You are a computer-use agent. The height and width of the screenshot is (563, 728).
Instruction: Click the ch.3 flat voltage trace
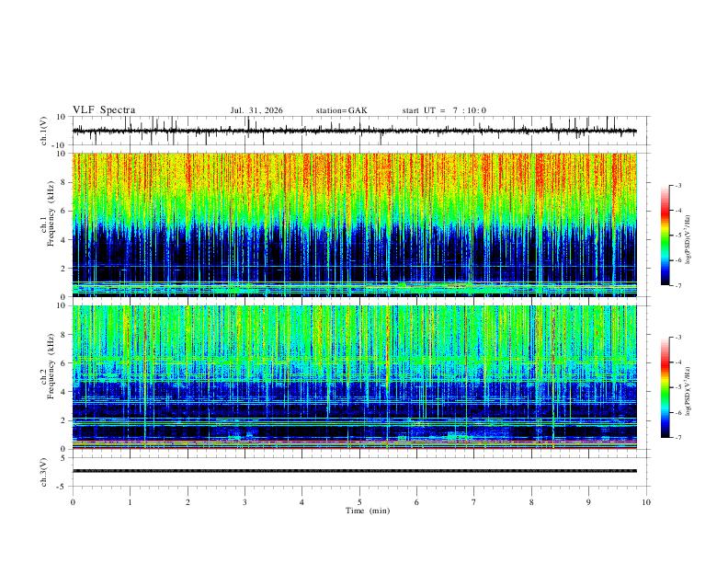[354, 471]
